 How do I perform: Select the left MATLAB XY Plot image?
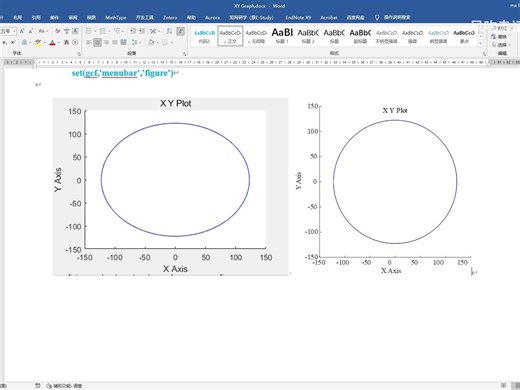pyautogui.click(x=170, y=187)
